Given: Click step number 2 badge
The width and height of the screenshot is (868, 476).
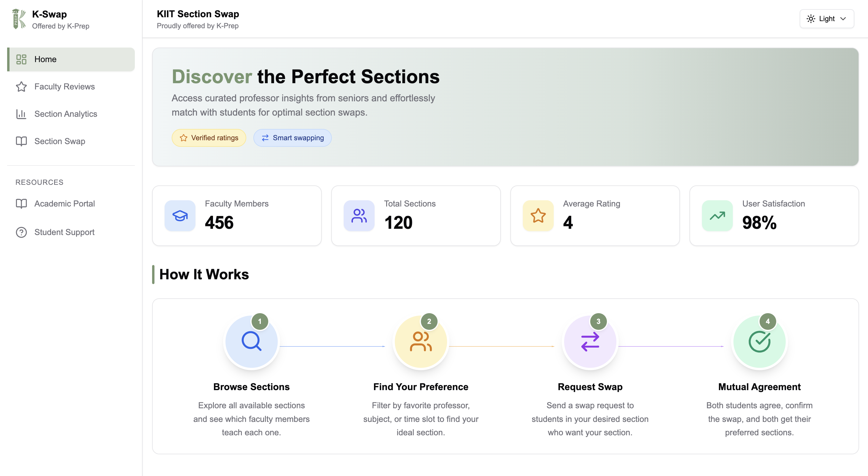Looking at the screenshot, I should [429, 321].
